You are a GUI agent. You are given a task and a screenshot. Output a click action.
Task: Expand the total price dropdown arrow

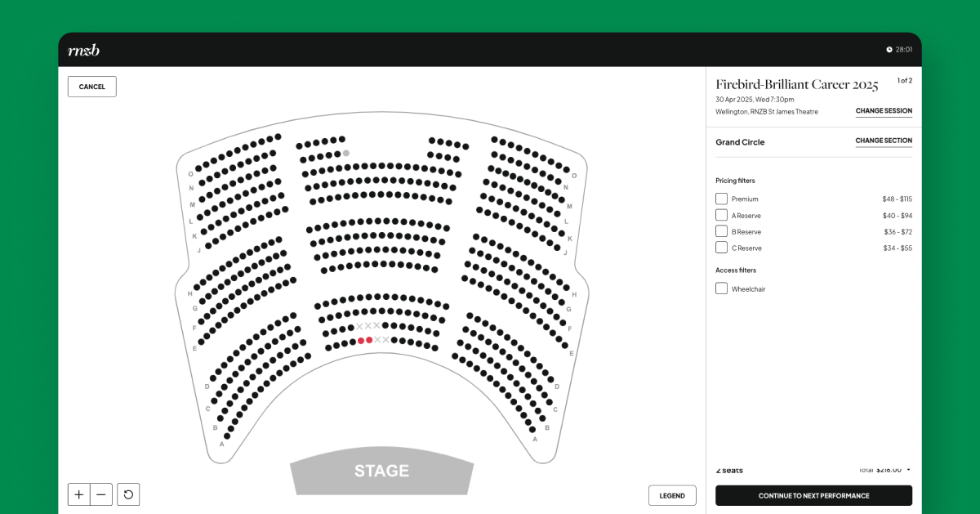click(x=909, y=470)
